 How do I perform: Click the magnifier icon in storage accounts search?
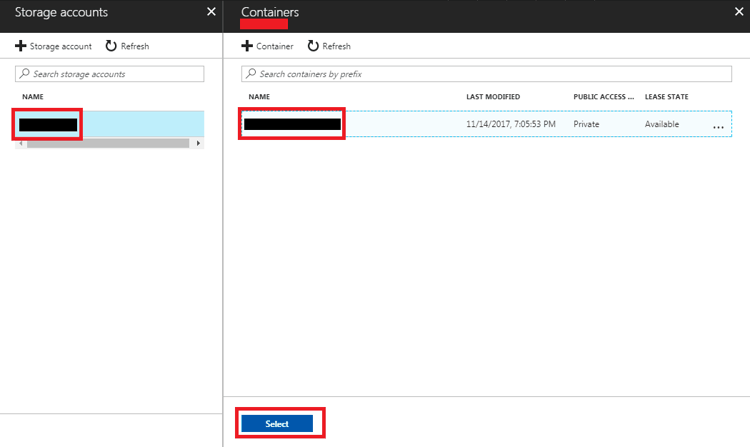24,73
